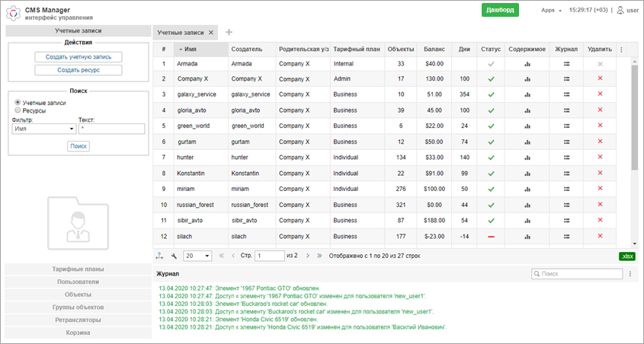This screenshot has width=644, height=344.
Task: Open the Фильтр dropdown showing Имя
Action: click(44, 129)
